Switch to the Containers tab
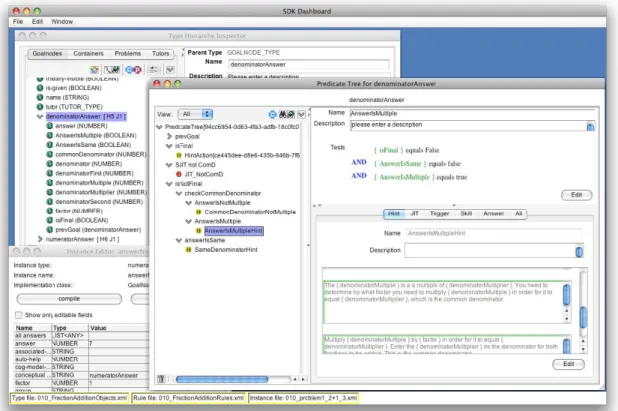This screenshot has height=411, width=618. pos(88,54)
